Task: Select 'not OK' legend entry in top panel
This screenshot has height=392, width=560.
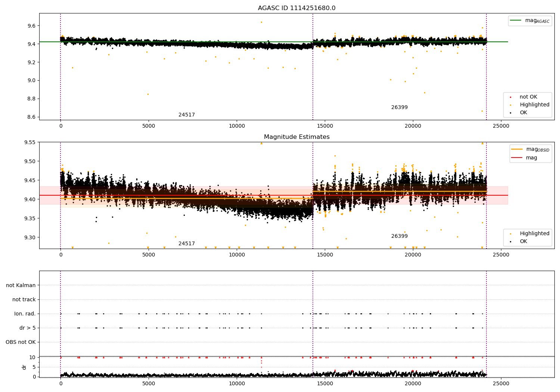Action: click(x=528, y=97)
